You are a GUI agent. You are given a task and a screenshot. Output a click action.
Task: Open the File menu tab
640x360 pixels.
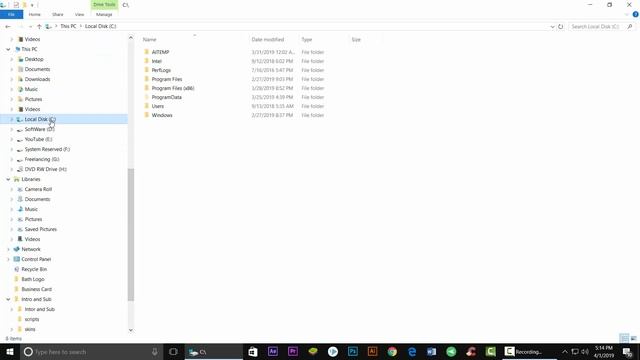(x=11, y=14)
